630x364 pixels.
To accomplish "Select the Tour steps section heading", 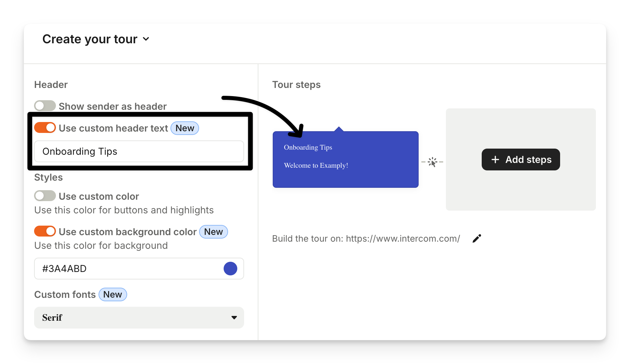I will point(296,85).
